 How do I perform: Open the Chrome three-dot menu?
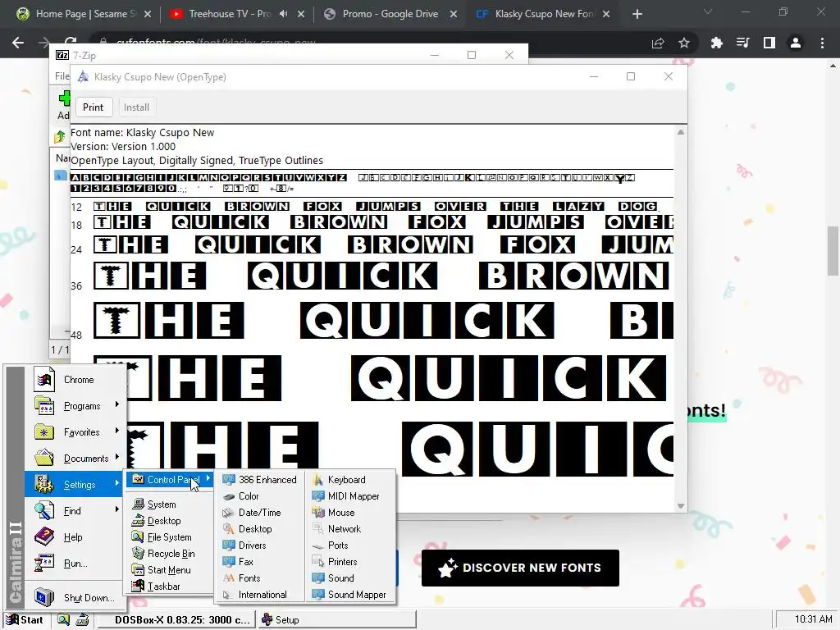click(x=822, y=43)
